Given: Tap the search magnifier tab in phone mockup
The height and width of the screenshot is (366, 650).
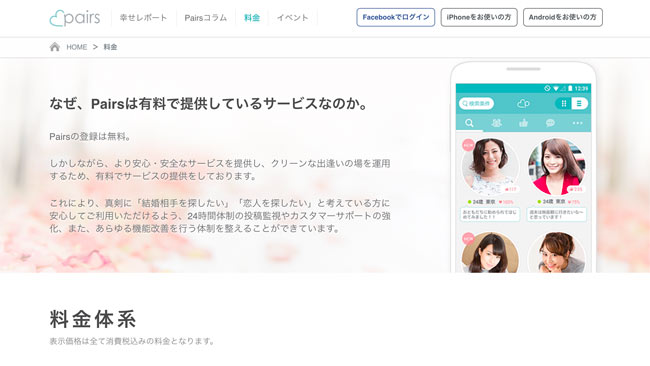Looking at the screenshot, I should 469,123.
